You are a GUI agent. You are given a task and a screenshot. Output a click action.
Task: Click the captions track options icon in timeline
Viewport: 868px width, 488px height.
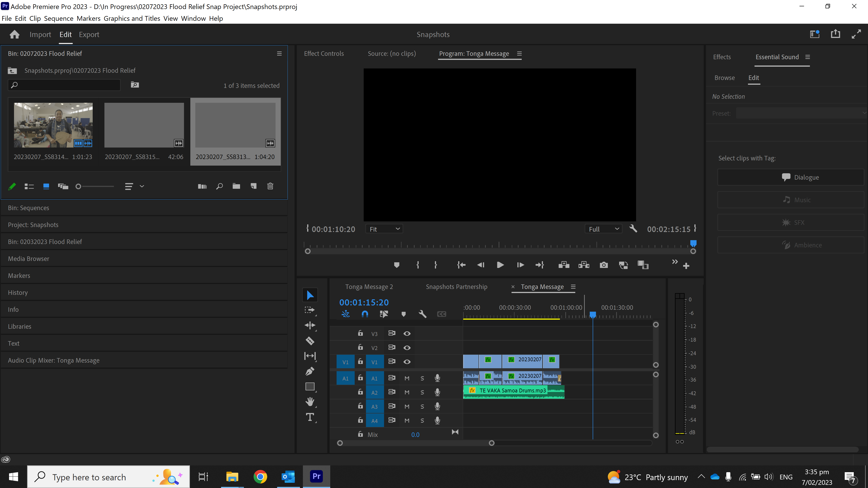(x=441, y=314)
